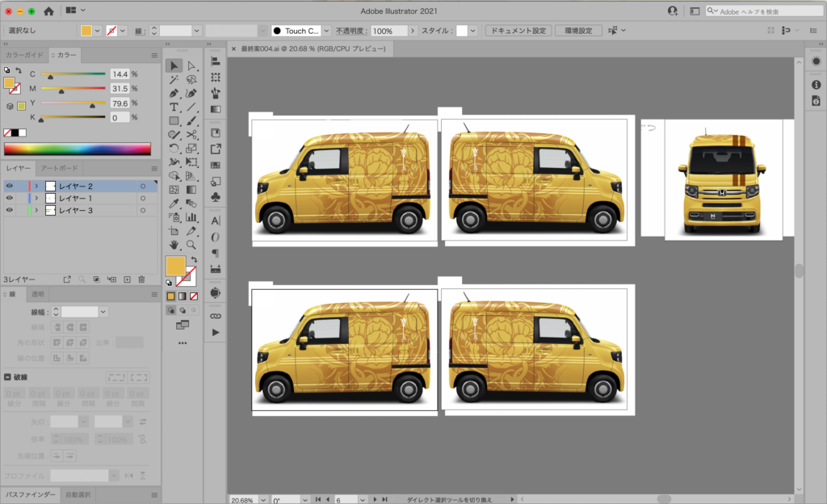Activate the Eyedropper tool

click(174, 203)
